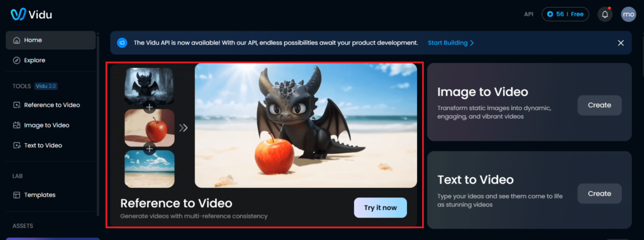Click the Templates layout icon
This screenshot has height=240, width=644.
tap(16, 195)
